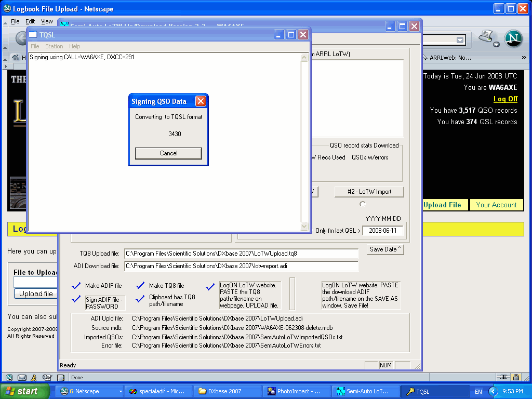Click the TQSL window title icon
The image size is (532, 399).
33,34
